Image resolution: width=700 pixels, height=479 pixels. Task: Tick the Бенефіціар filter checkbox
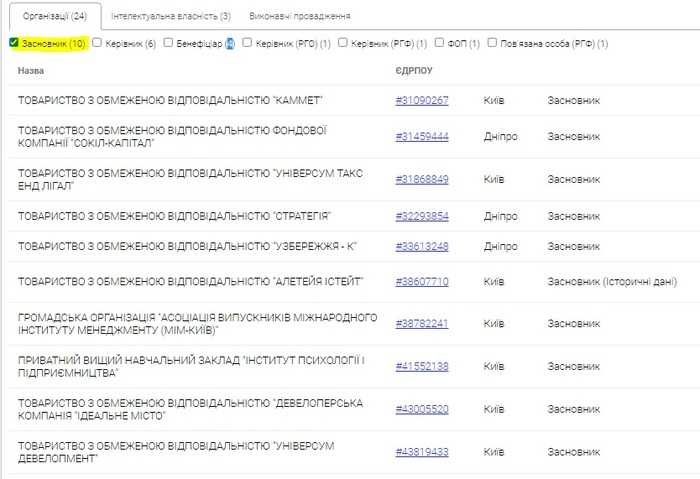click(168, 44)
